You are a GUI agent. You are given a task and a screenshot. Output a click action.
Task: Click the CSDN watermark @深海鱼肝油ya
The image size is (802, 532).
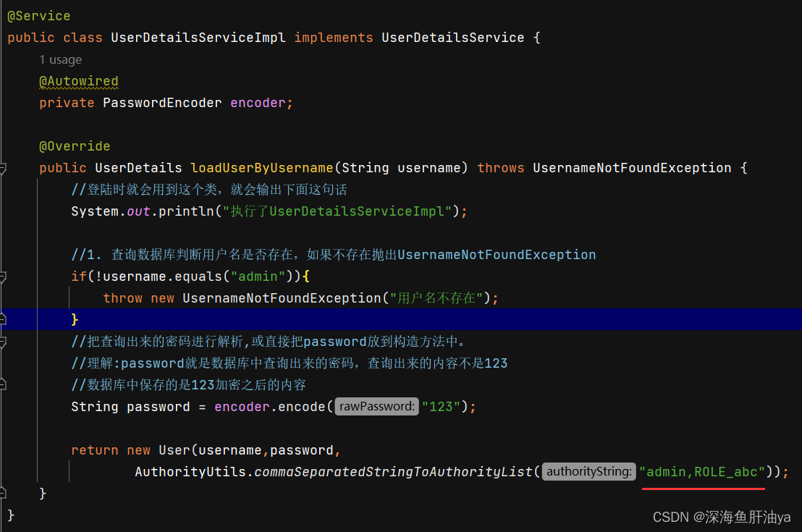click(721, 517)
